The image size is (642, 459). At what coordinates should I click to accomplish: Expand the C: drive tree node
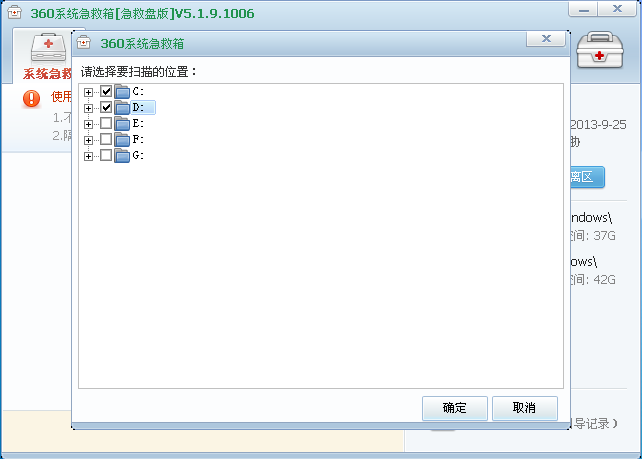click(89, 92)
